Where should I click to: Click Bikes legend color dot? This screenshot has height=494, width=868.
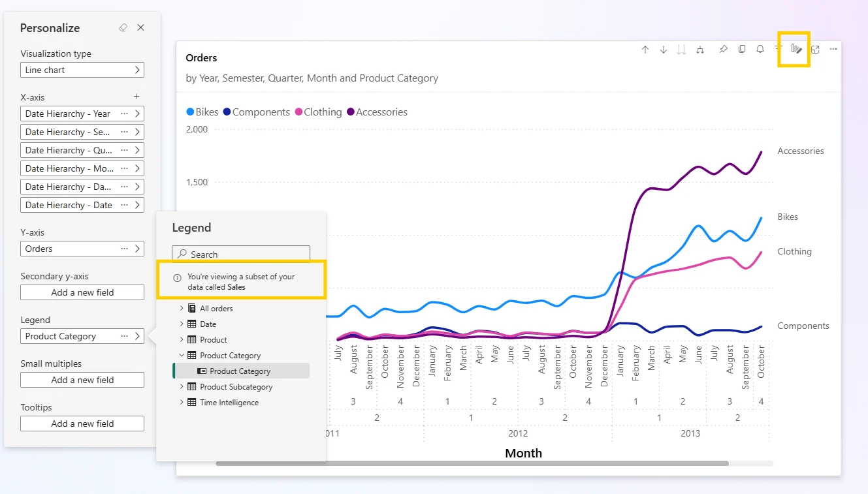click(x=190, y=112)
